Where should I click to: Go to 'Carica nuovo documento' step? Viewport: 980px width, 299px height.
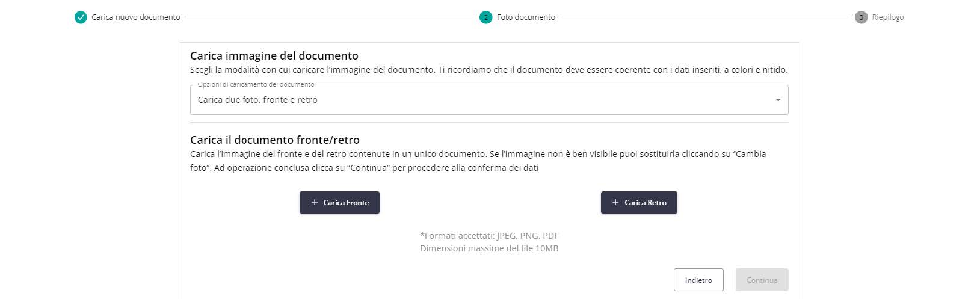[136, 17]
